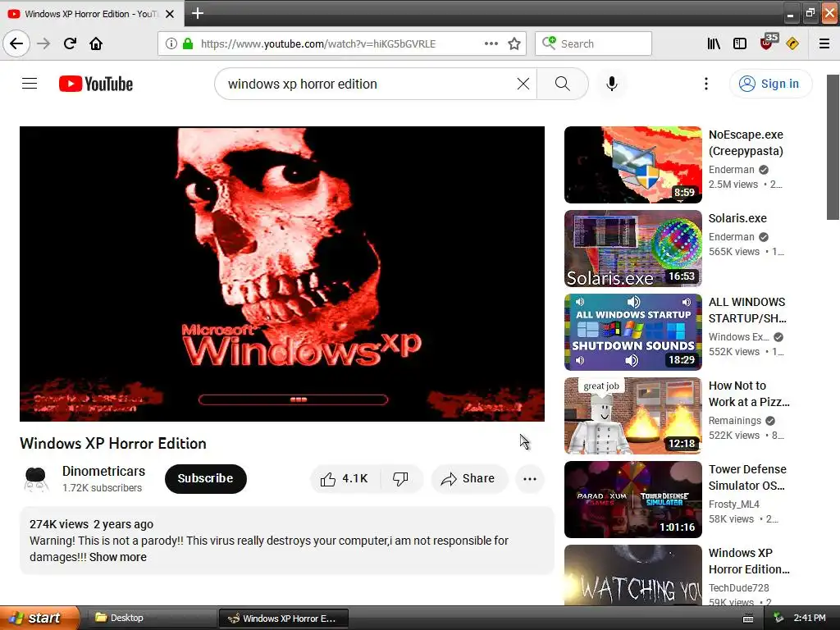The width and height of the screenshot is (840, 630).
Task: Open the Solaris.exe title link
Action: click(x=737, y=218)
